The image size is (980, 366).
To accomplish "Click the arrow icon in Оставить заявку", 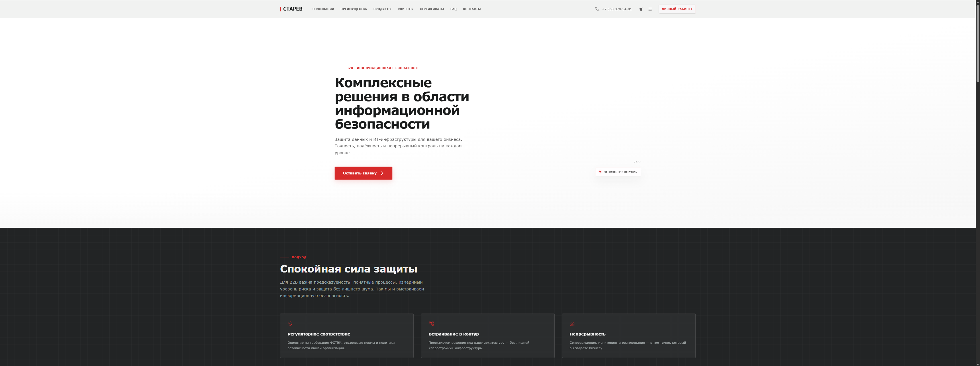I will tap(381, 173).
